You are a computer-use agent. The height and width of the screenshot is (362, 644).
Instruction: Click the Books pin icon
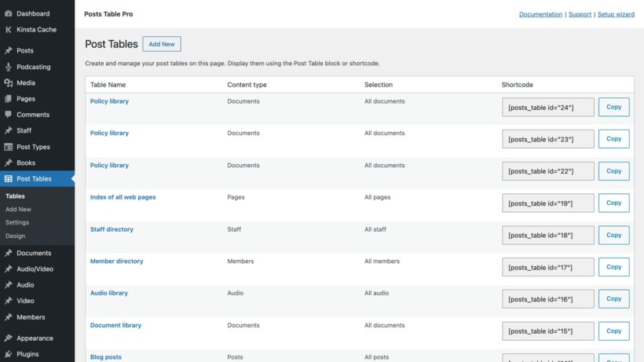(x=8, y=163)
